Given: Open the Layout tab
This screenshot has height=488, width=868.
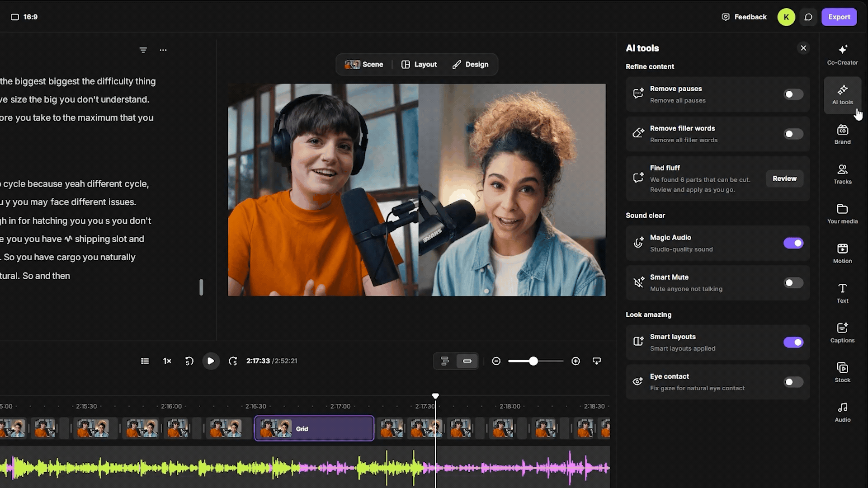Looking at the screenshot, I should [x=419, y=65].
